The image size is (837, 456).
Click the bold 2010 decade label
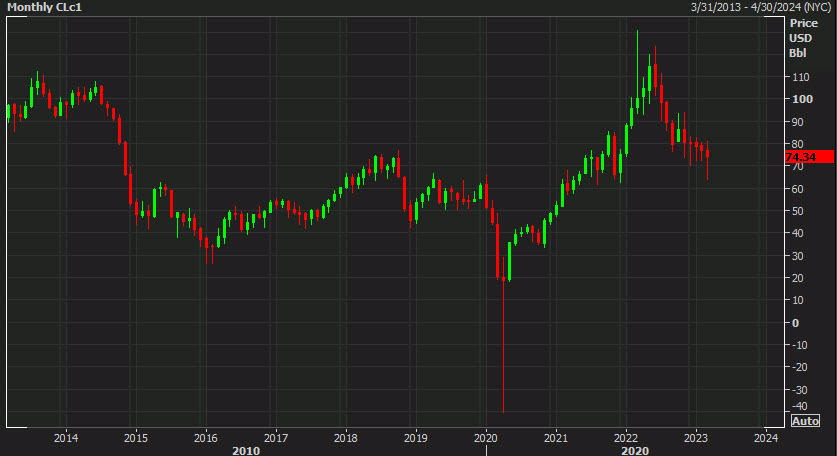pos(246,451)
